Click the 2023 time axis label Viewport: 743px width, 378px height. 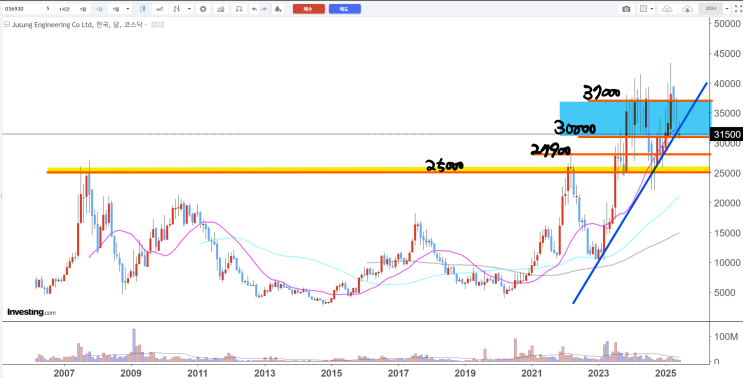click(600, 372)
